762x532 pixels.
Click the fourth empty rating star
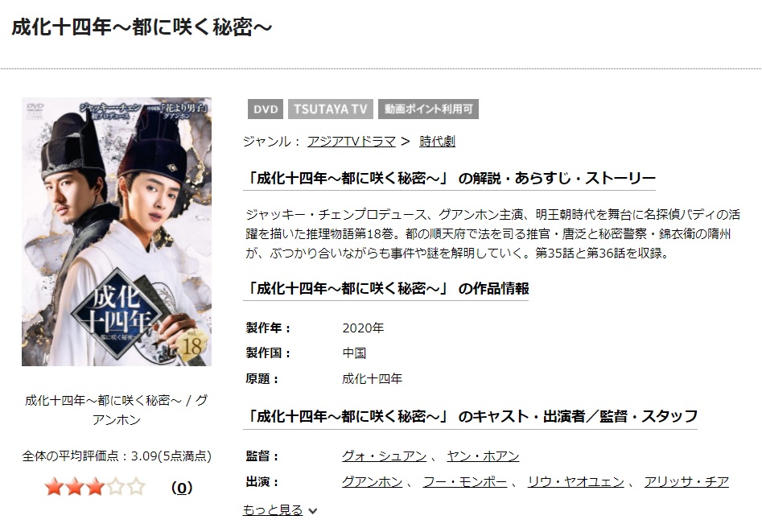coord(116,487)
